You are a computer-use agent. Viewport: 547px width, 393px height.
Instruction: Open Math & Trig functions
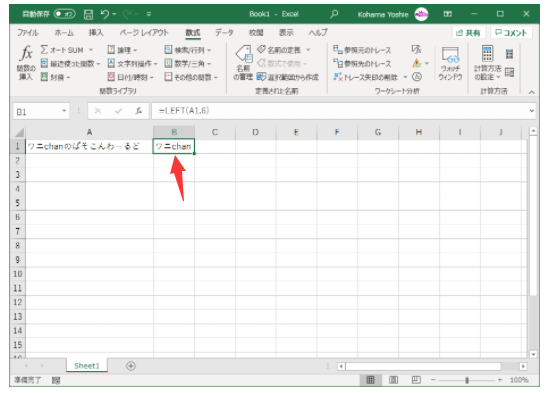188,63
